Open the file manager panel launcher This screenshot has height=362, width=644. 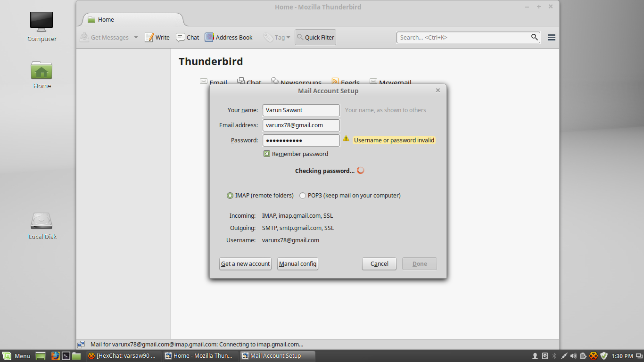[76, 356]
